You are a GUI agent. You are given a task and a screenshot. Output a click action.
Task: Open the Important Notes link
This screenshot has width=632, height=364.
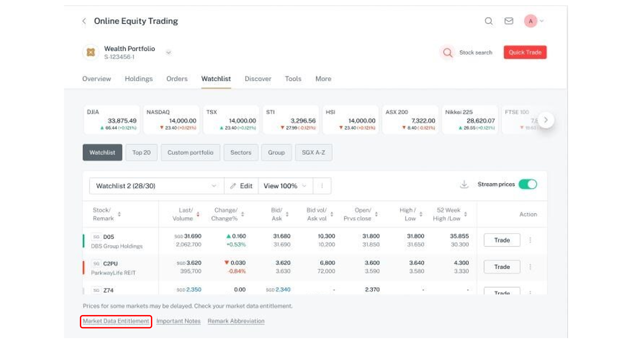pyautogui.click(x=178, y=321)
